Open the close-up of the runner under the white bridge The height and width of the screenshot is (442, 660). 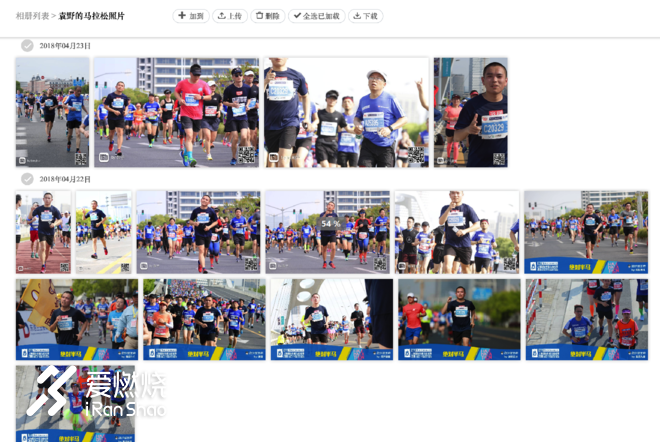(x=457, y=232)
